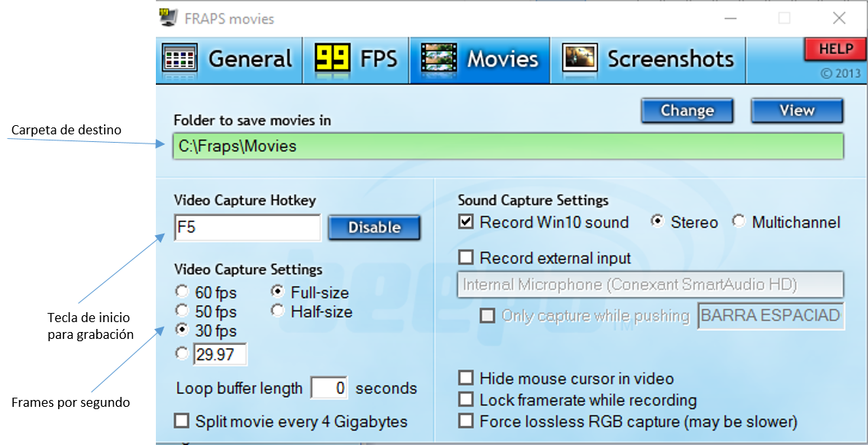This screenshot has height=445, width=868.
Task: Click the General tab calendar icon
Action: point(180,59)
